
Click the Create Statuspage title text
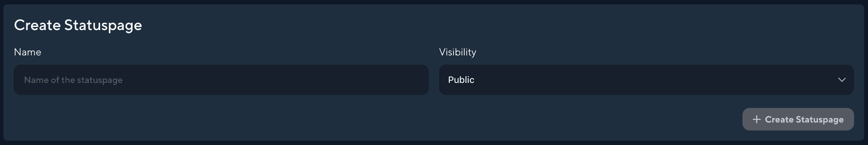point(78,25)
